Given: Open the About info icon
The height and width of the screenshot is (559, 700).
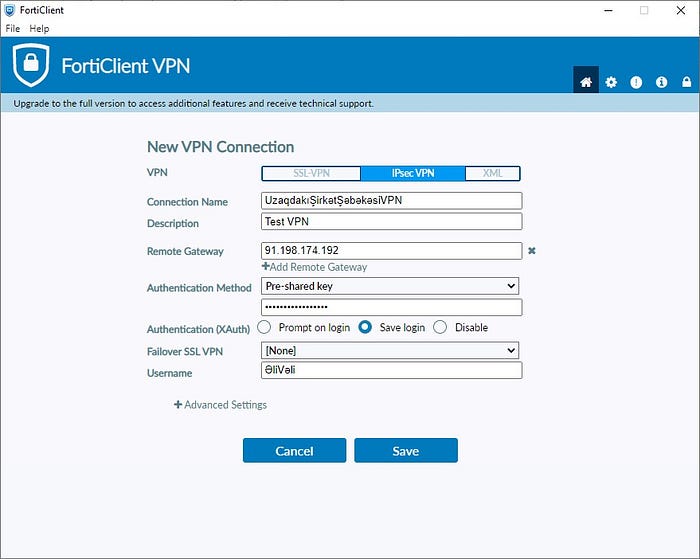Looking at the screenshot, I should tap(661, 82).
